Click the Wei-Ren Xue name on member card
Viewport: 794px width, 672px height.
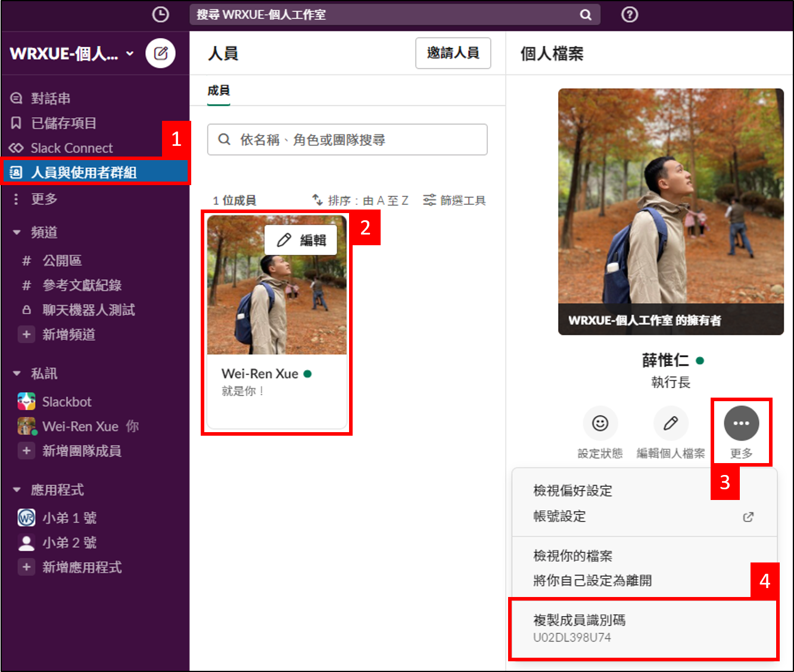(260, 374)
